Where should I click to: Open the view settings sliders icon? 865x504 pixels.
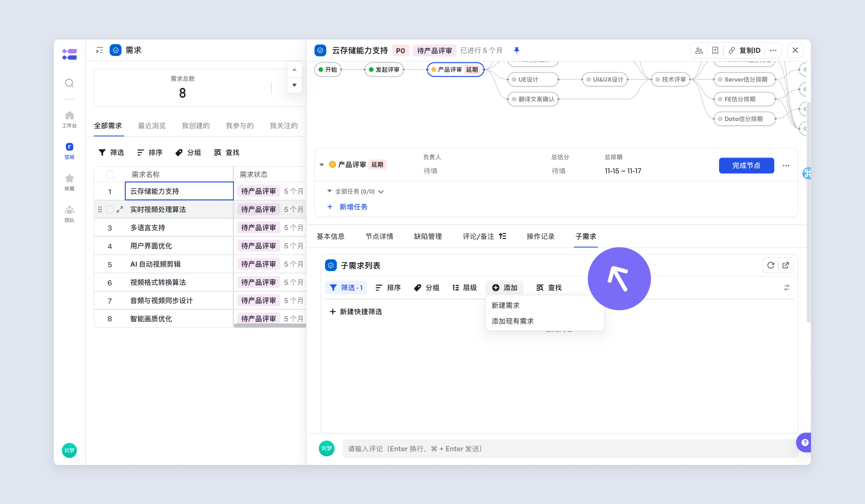coord(787,287)
